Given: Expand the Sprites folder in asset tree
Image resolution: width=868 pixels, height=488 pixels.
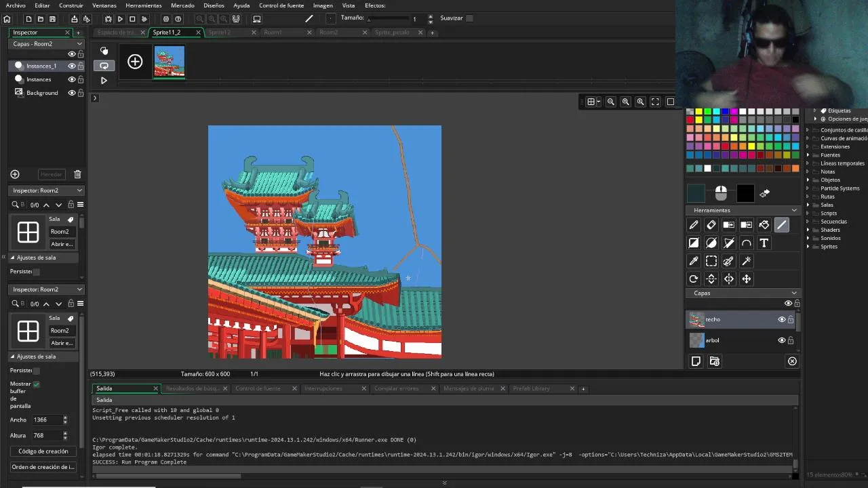Looking at the screenshot, I should 808,247.
